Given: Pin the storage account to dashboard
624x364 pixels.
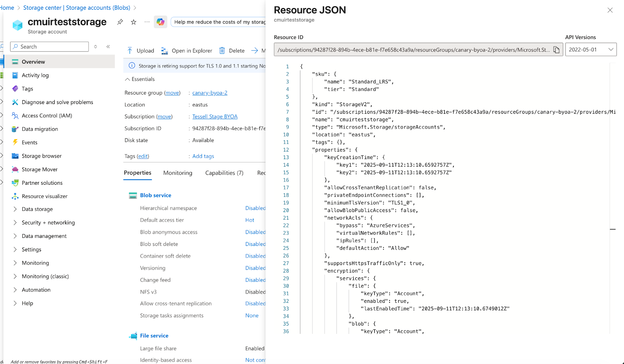Looking at the screenshot, I should click(x=120, y=22).
